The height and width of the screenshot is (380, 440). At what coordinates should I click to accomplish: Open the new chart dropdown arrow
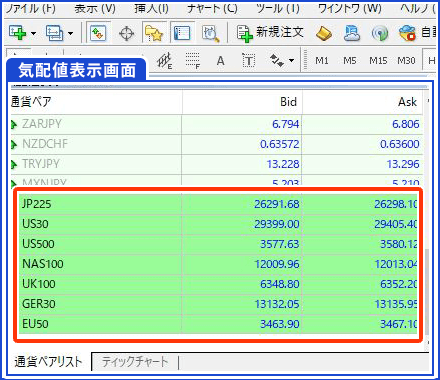[x=33, y=33]
